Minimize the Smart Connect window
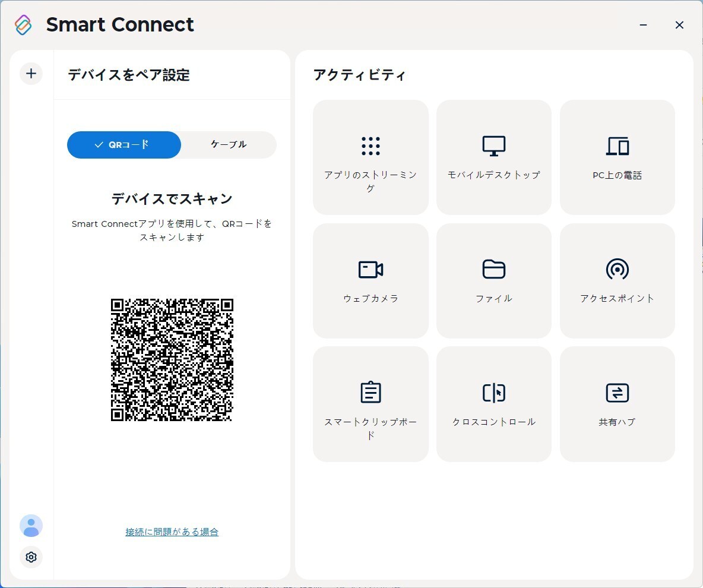The width and height of the screenshot is (703, 588). click(644, 25)
